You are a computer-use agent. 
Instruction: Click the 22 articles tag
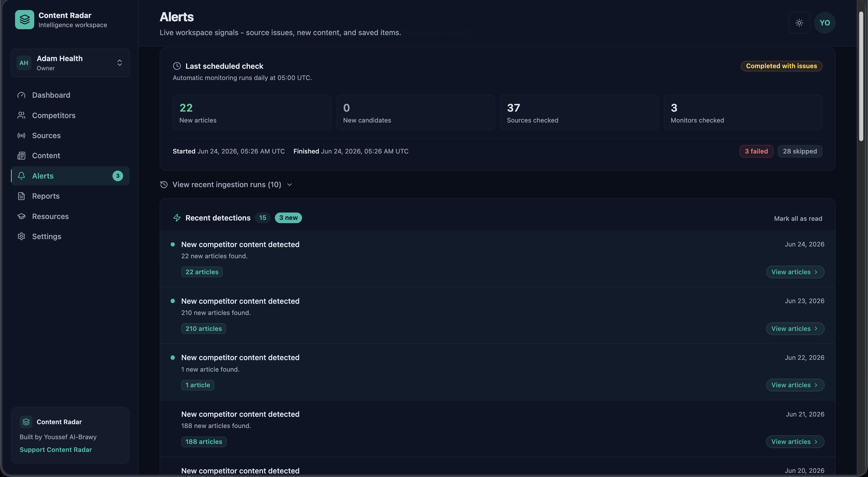pos(202,272)
